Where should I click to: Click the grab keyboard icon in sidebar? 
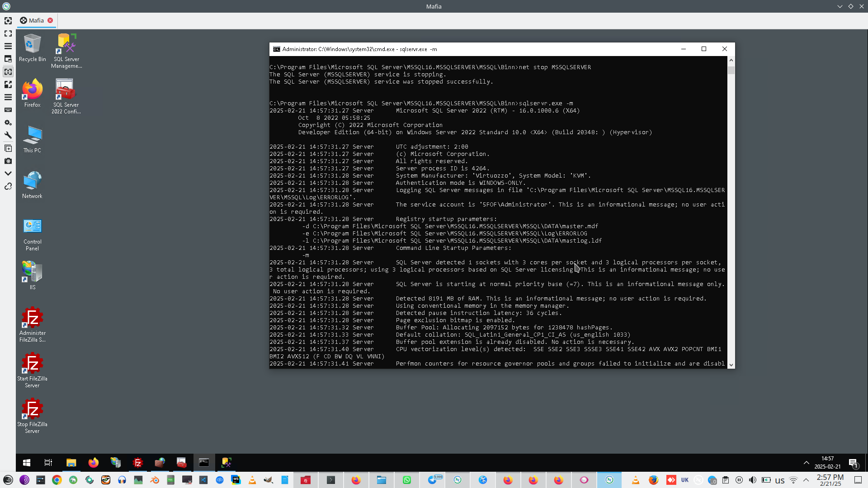coord(8,110)
